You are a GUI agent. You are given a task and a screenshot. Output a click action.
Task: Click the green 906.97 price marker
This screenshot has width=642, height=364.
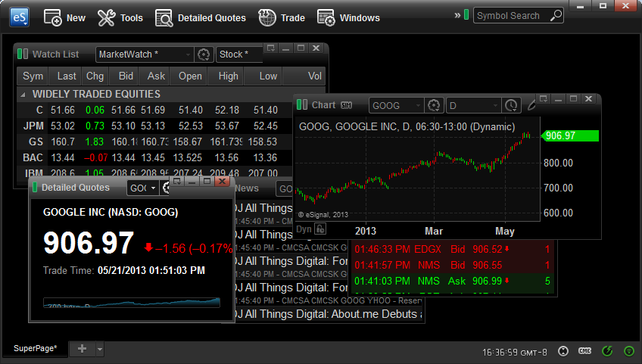point(570,135)
